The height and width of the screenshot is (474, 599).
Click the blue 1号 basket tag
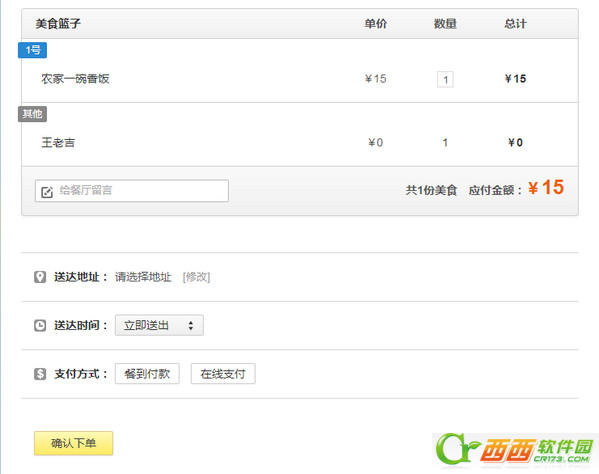pos(32,50)
